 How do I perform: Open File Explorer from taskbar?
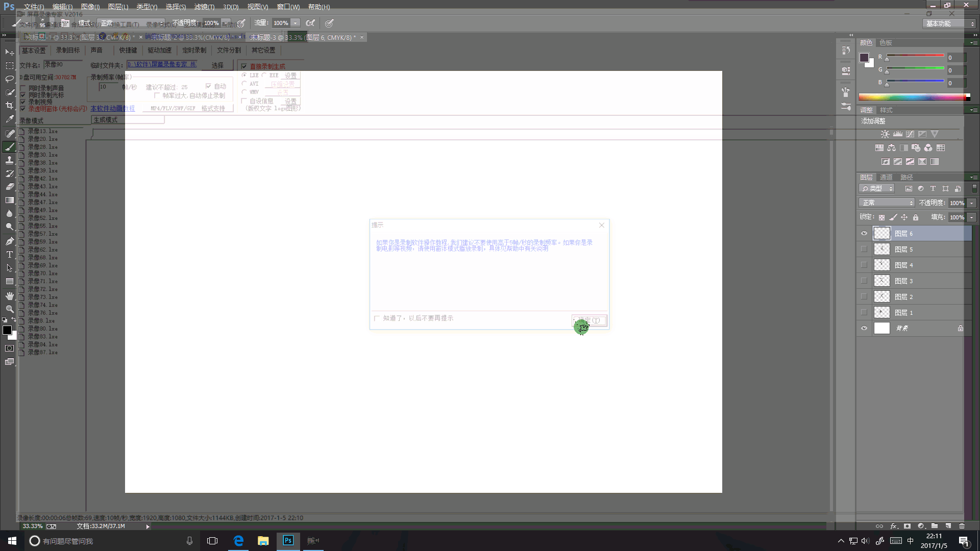tap(263, 541)
